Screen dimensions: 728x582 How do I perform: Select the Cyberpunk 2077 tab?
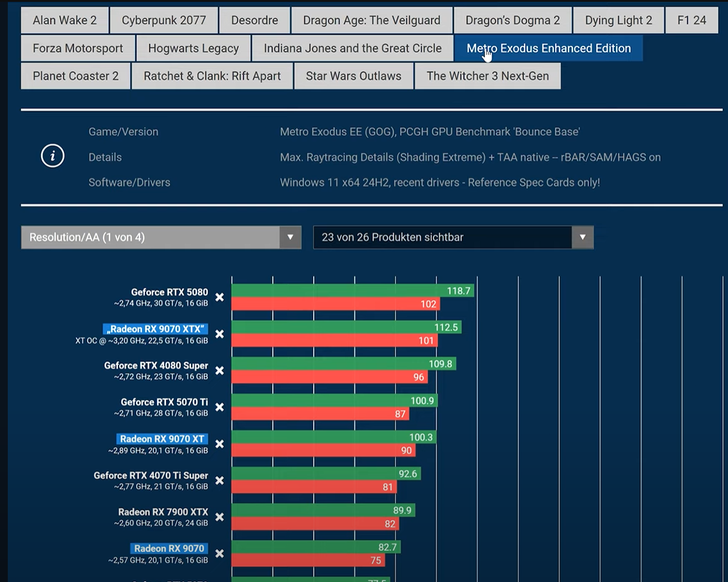pyautogui.click(x=164, y=20)
